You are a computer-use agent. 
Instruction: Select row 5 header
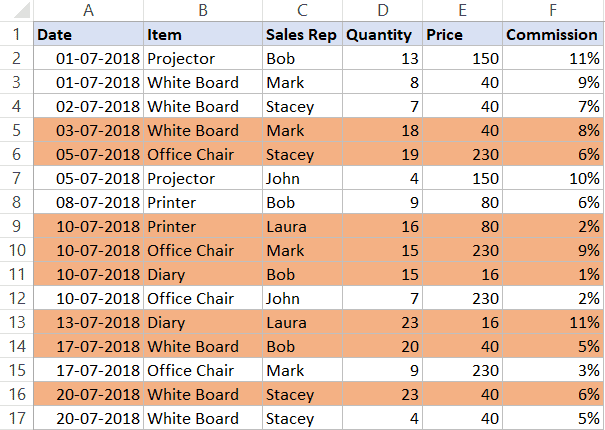pos(17,130)
